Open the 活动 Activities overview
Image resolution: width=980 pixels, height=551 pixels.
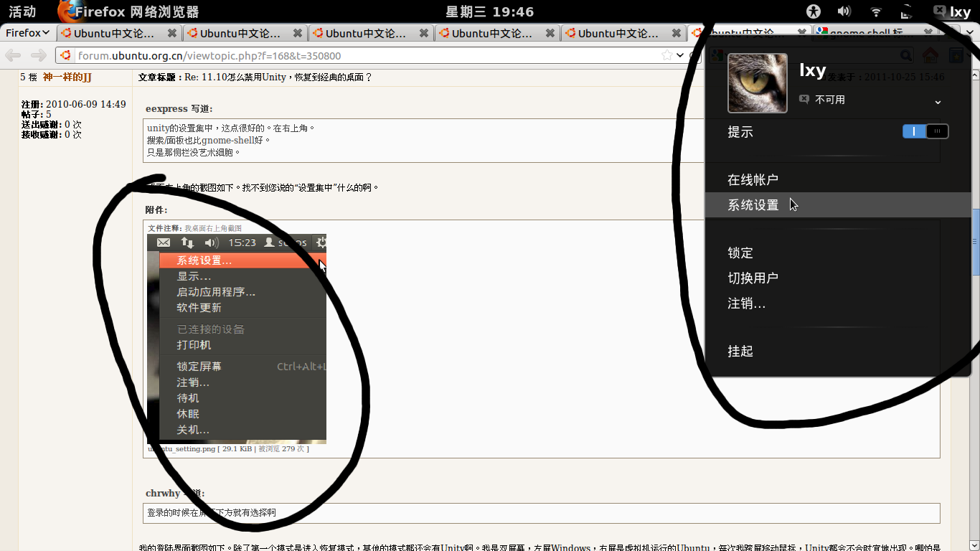point(22,11)
